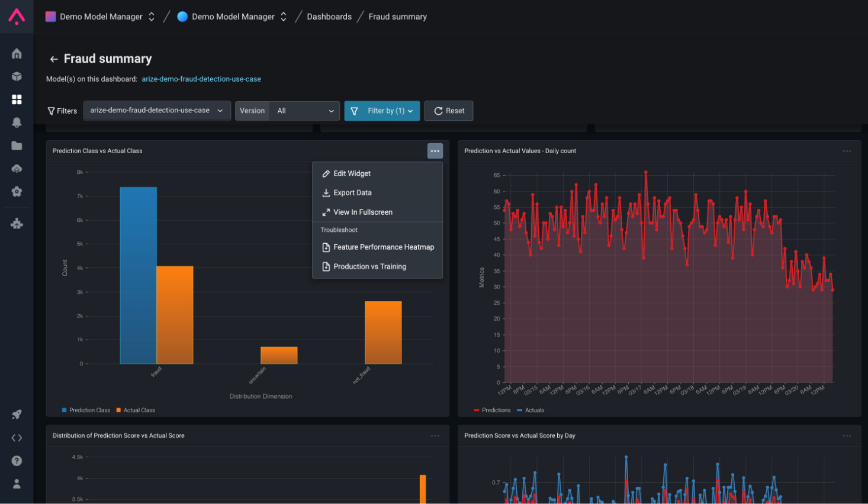Click the Troubleshoot section label
868x504 pixels.
339,230
